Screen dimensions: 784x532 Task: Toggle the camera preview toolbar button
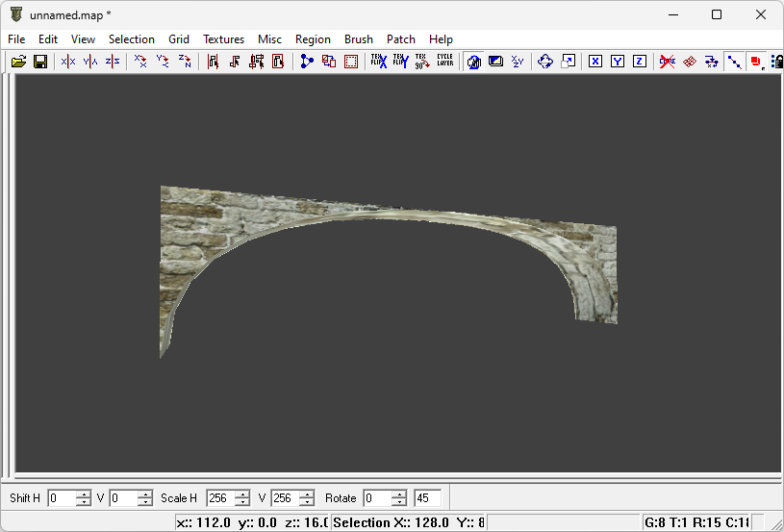pyautogui.click(x=474, y=62)
